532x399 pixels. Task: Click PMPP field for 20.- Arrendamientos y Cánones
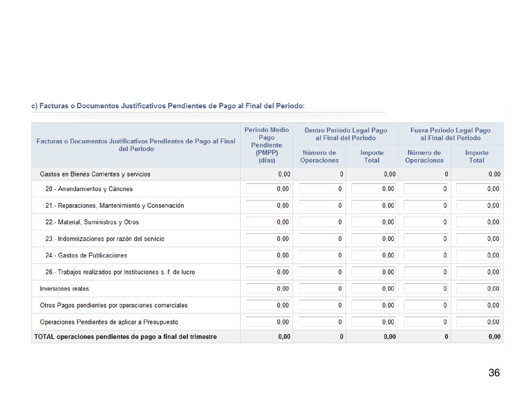(268, 189)
